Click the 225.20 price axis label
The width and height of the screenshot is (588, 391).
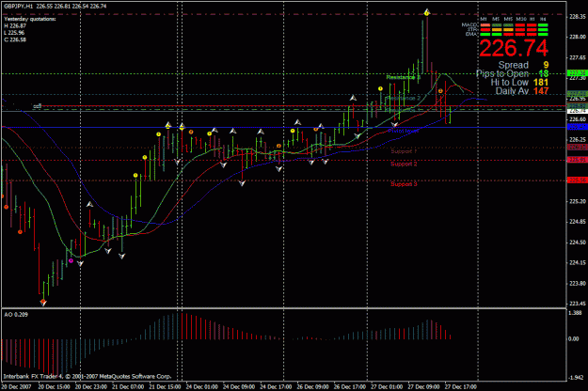(x=578, y=201)
